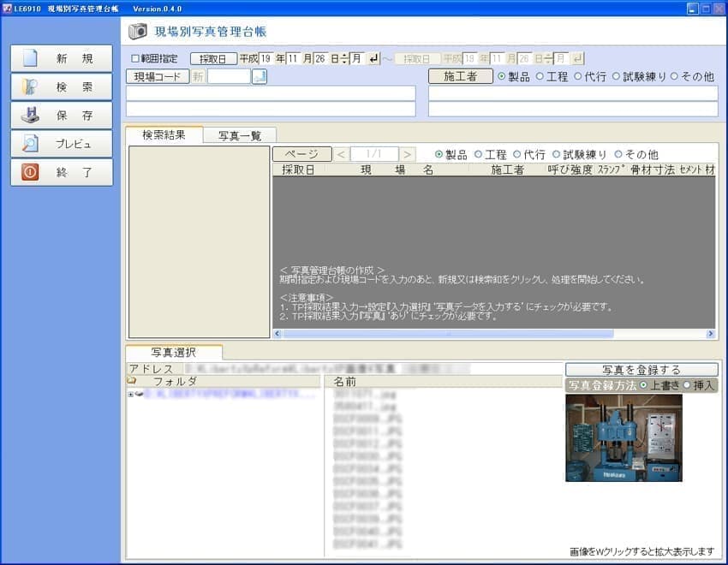Viewport: 728px width, 565px height.
Task: Expand the drive node in folder tree
Action: point(130,395)
